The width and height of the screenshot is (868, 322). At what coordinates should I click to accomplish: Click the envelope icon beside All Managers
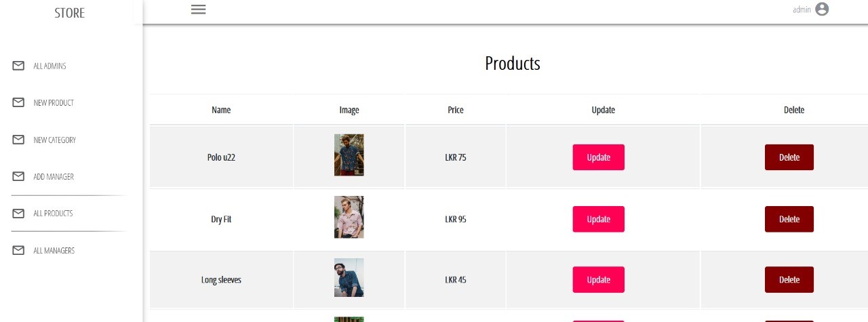tap(19, 250)
